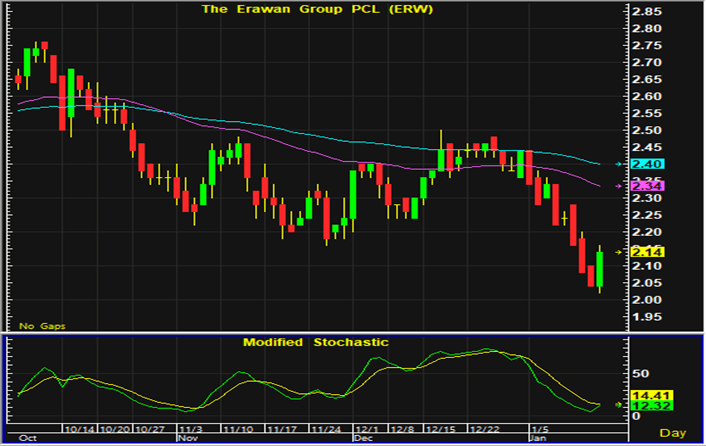Image resolution: width=706 pixels, height=446 pixels.
Task: Click the green arrow beside stochastic values
Action: point(620,405)
